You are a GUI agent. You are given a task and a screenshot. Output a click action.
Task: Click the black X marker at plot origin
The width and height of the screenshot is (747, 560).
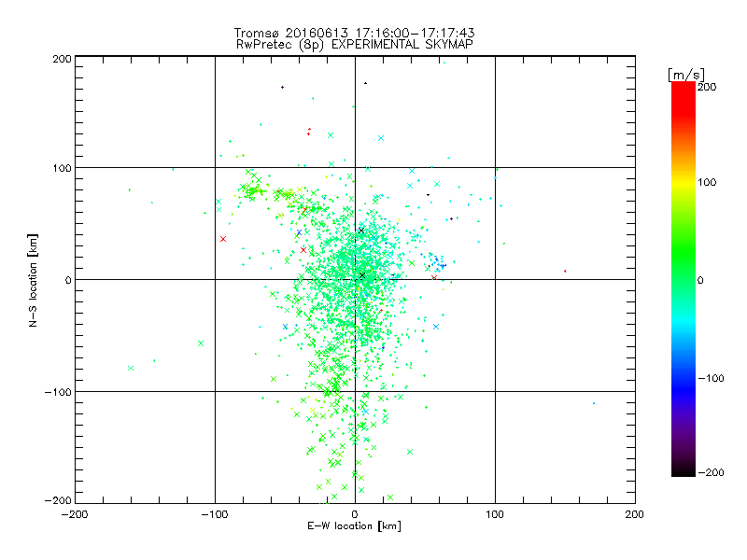tap(362, 275)
